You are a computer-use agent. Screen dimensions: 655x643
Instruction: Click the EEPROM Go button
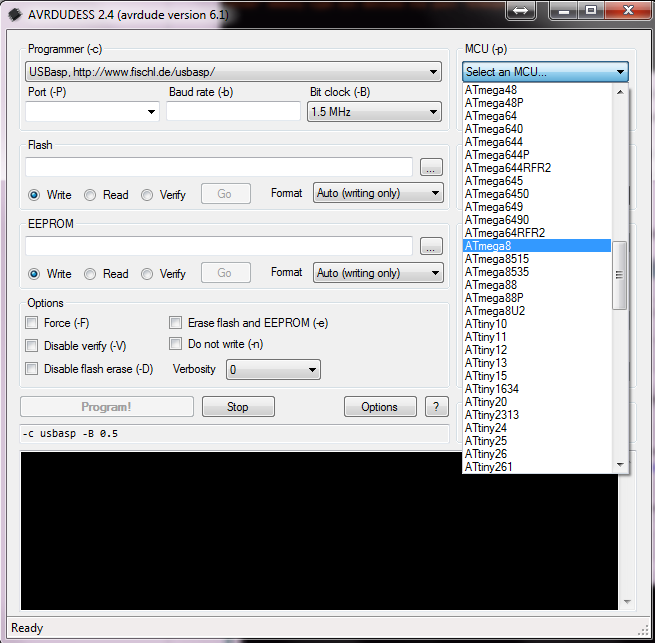click(x=226, y=273)
